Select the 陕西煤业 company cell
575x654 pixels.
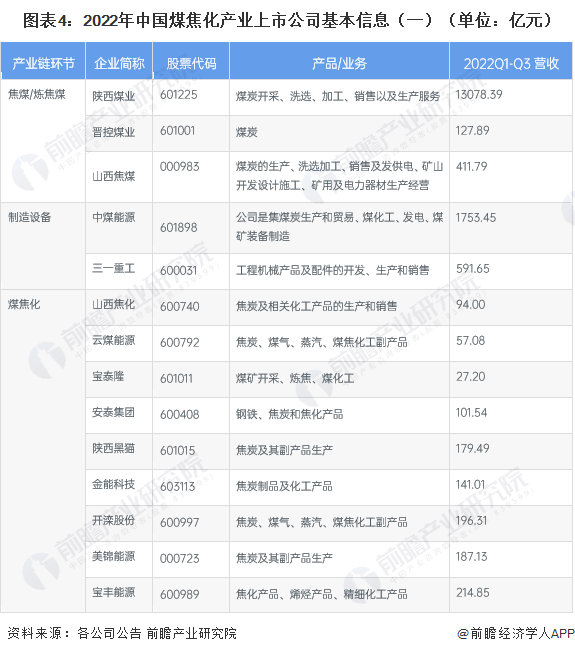point(119,97)
